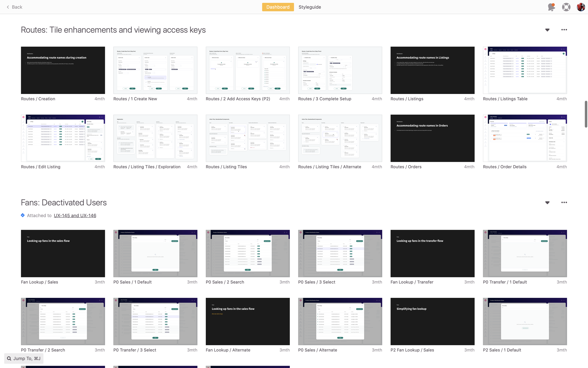The width and height of the screenshot is (588, 368).
Task: Collapse the Fans: Deactivated Users section
Action: [547, 203]
